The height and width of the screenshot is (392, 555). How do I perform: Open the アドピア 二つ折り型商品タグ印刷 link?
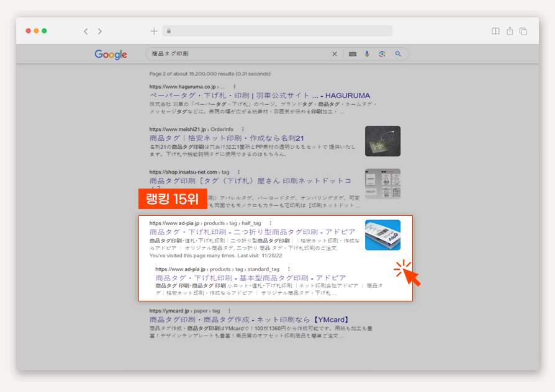pyautogui.click(x=253, y=232)
